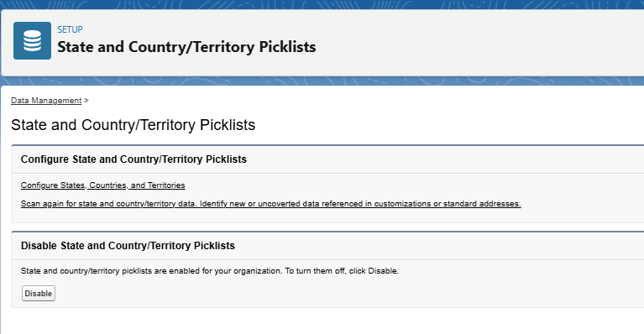Image resolution: width=644 pixels, height=334 pixels.
Task: Click the bold State and Country/Territory Picklists header title
Action: 186,47
